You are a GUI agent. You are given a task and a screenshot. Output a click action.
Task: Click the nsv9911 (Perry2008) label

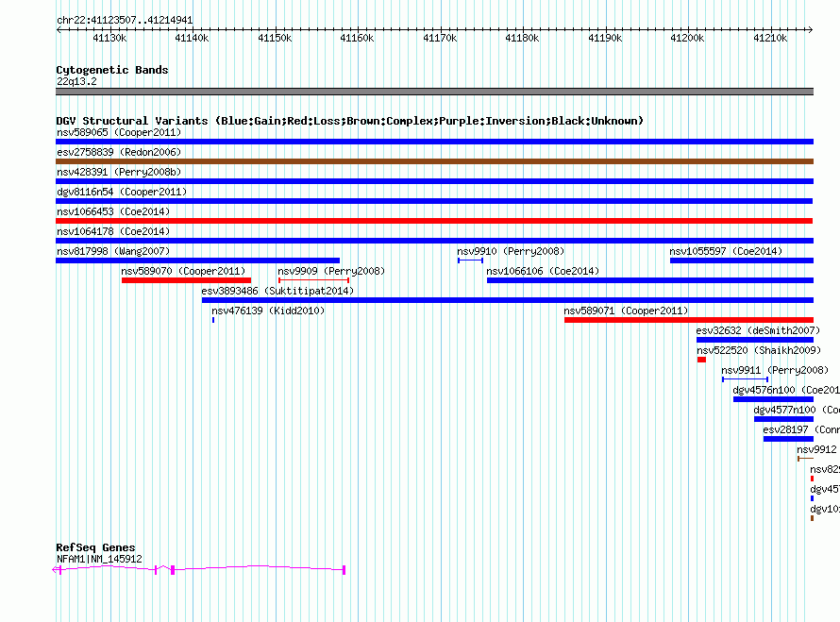point(775,370)
